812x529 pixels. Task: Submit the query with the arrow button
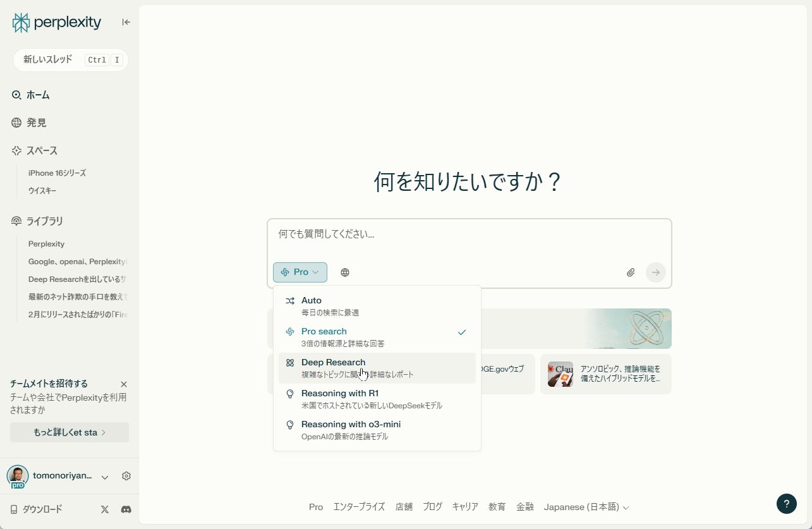tap(656, 272)
